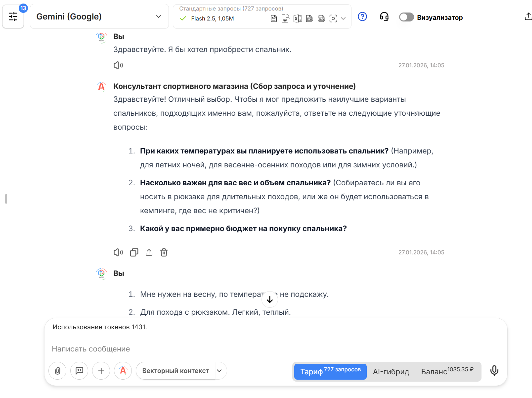Export conversation as DOCX document

click(321, 18)
